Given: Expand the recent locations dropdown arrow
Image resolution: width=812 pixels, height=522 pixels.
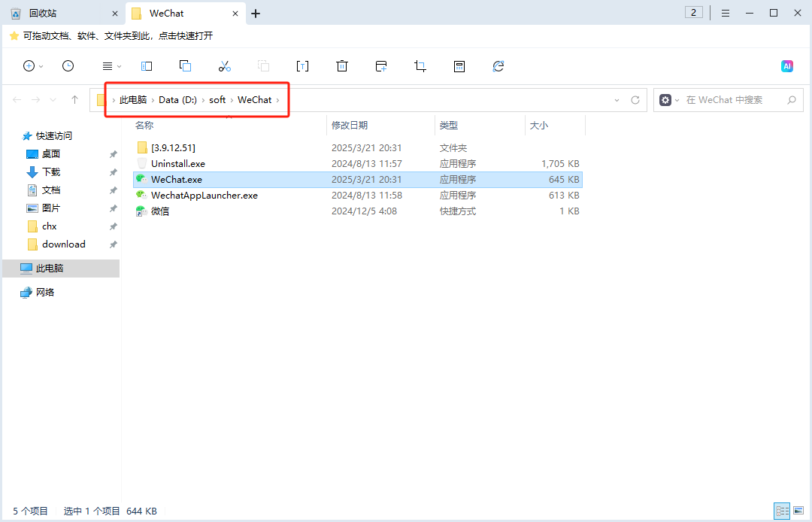Looking at the screenshot, I should pyautogui.click(x=53, y=100).
